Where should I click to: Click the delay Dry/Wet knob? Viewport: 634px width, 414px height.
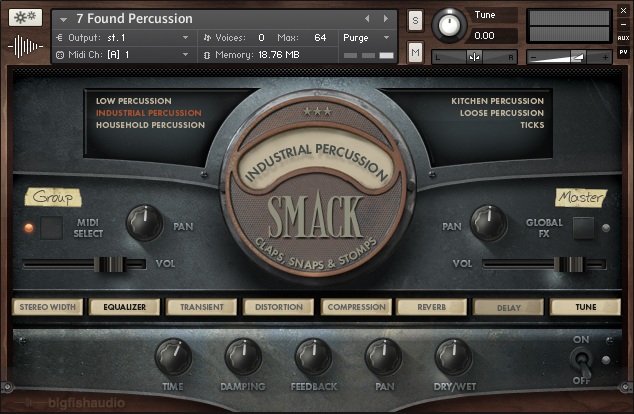pos(453,357)
